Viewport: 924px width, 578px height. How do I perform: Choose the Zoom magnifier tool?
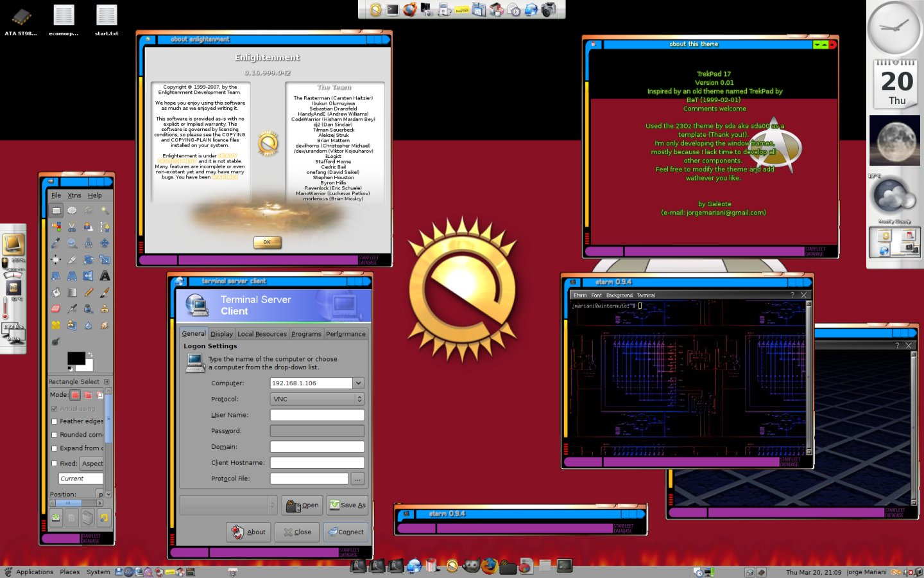pyautogui.click(x=73, y=243)
